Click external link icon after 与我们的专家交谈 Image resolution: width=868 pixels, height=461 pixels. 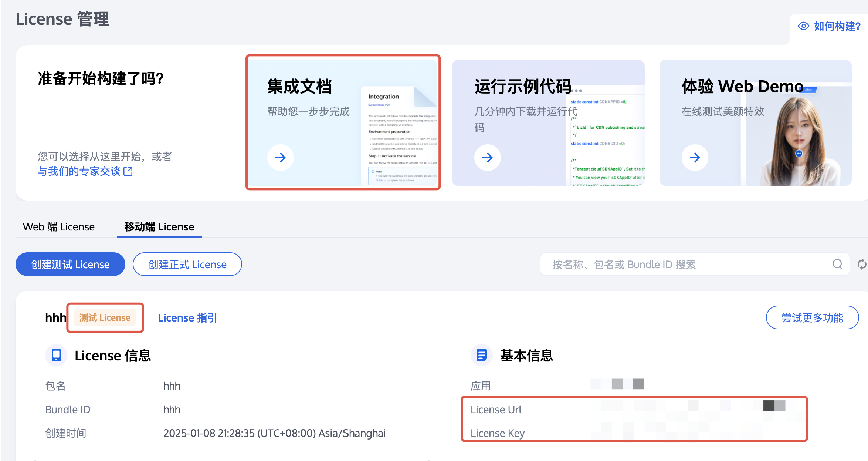click(x=128, y=171)
